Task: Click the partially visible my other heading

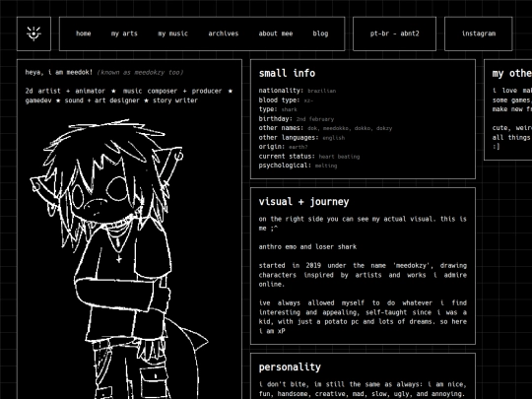Action: tap(512, 73)
